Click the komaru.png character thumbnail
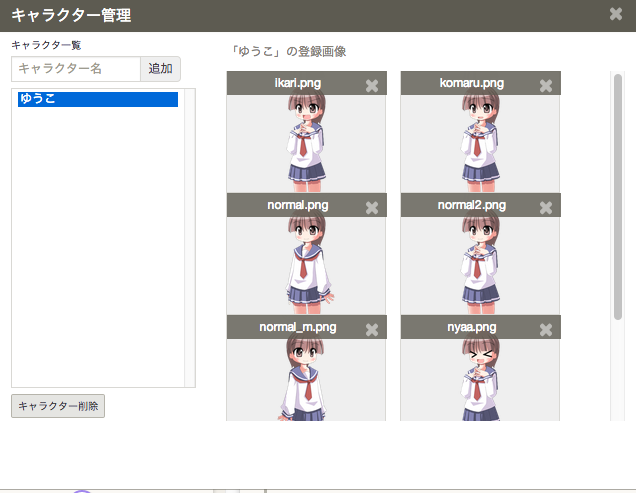 point(480,142)
